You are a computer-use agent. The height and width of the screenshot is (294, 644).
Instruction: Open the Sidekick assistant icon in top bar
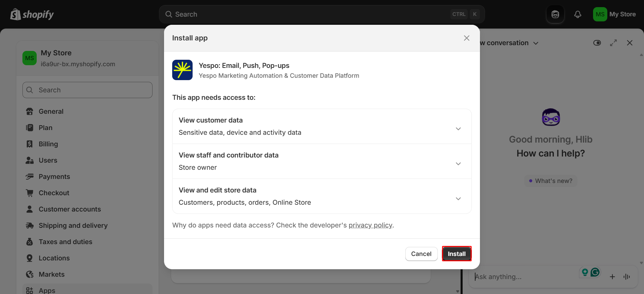[555, 14]
